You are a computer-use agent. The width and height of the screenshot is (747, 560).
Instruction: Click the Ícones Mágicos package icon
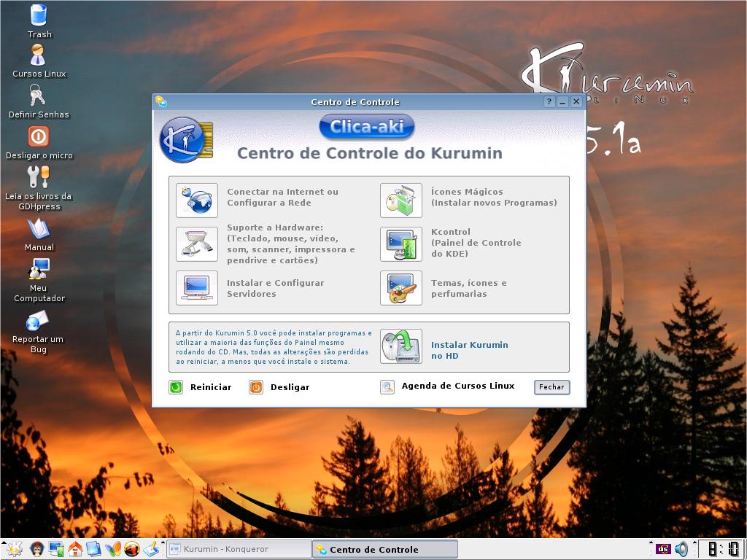401,201
